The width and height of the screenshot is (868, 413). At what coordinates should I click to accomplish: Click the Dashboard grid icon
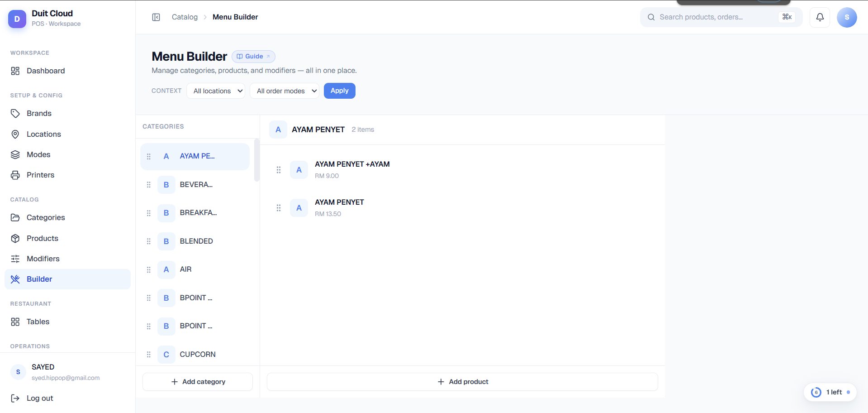click(15, 71)
